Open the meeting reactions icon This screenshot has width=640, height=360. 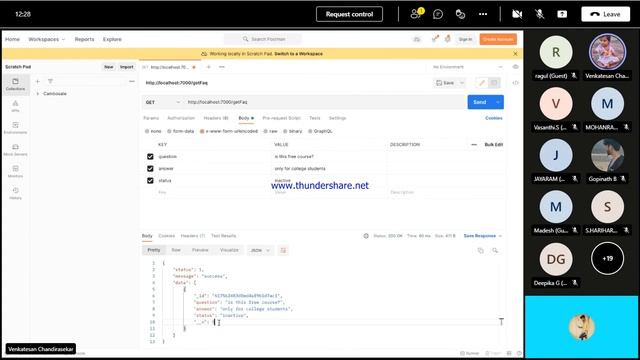click(x=460, y=14)
